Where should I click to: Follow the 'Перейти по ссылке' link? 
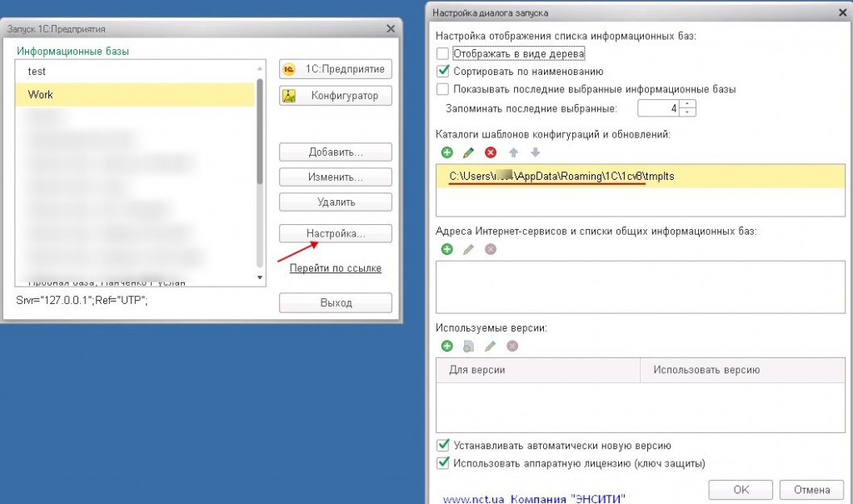click(335, 267)
